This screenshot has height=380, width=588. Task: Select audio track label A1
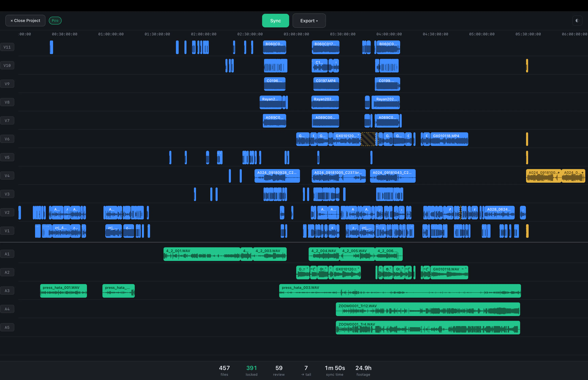[x=7, y=254]
